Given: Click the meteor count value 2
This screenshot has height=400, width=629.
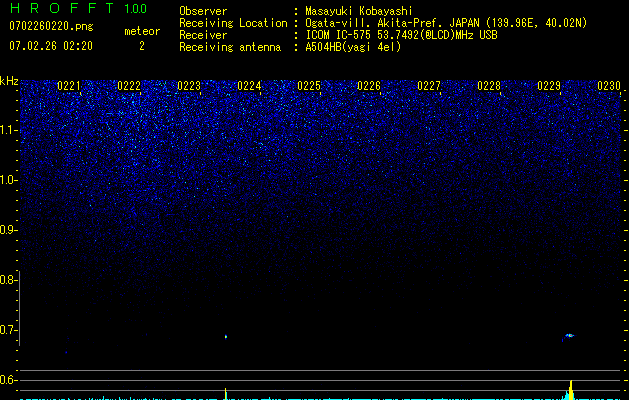Looking at the screenshot, I should pos(142,46).
